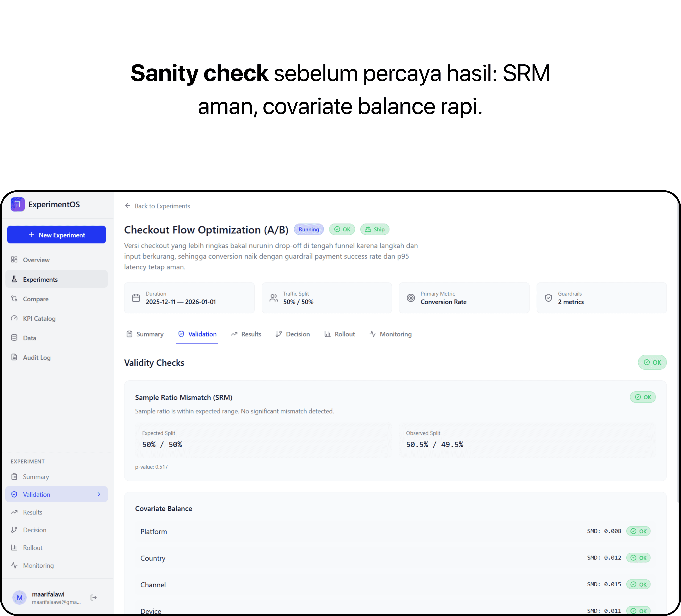Click the KPI Catalog gauge icon
Screen dimensions: 681x616
coord(14,318)
